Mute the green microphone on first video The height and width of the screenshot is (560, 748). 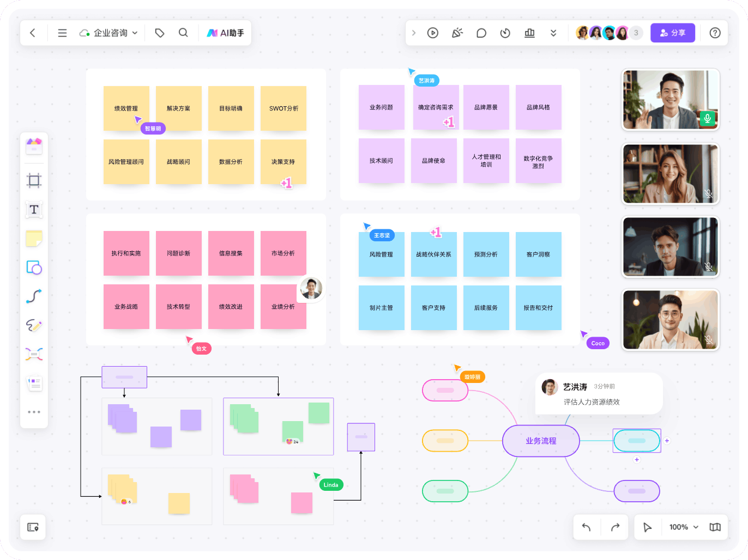707,118
